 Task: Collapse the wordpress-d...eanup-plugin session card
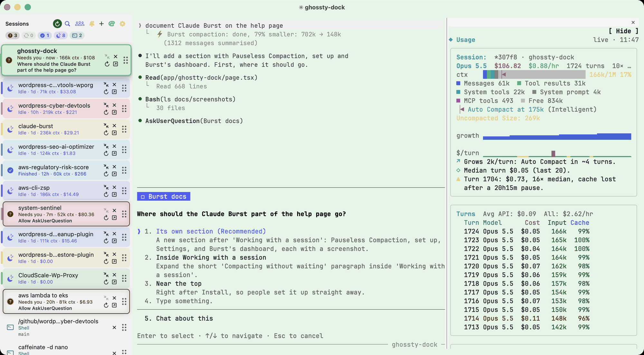point(106,234)
